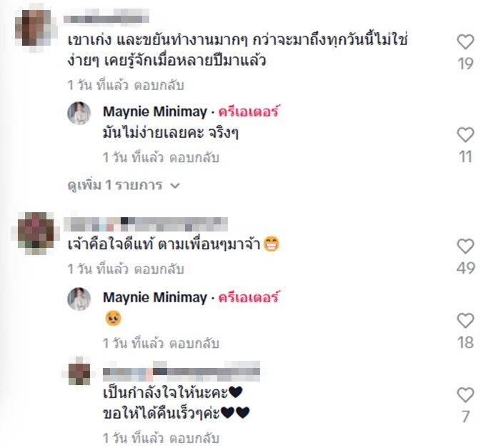This screenshot has height=448, width=500.
Task: Open Maynie Minimay profile from first reply name
Action: (155, 111)
